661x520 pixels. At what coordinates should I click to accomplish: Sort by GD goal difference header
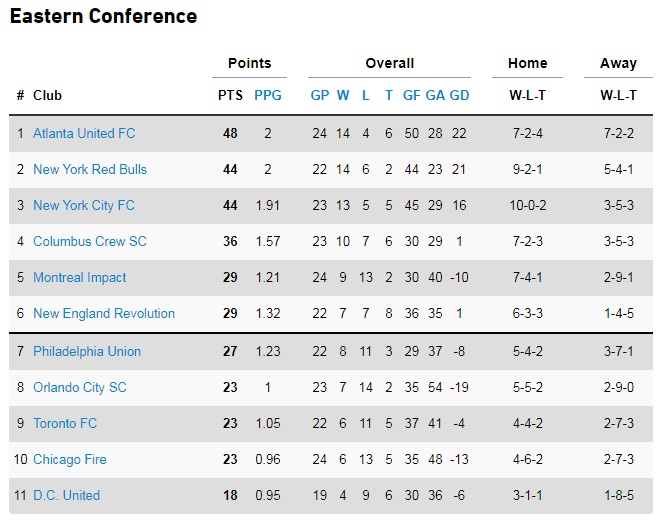point(460,95)
